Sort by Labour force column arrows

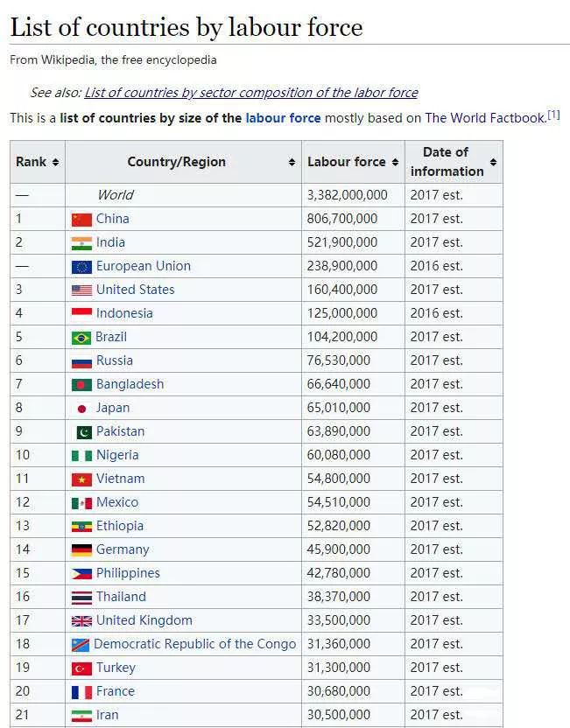tap(395, 162)
